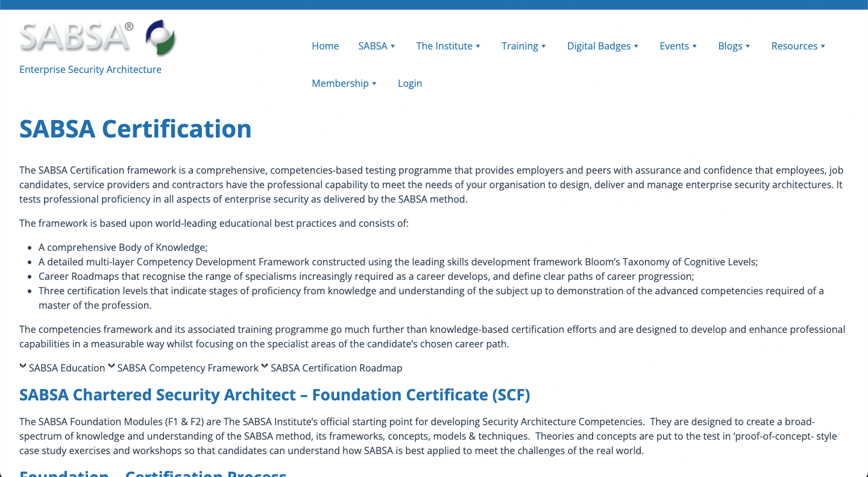Expand the Training menu

point(524,46)
